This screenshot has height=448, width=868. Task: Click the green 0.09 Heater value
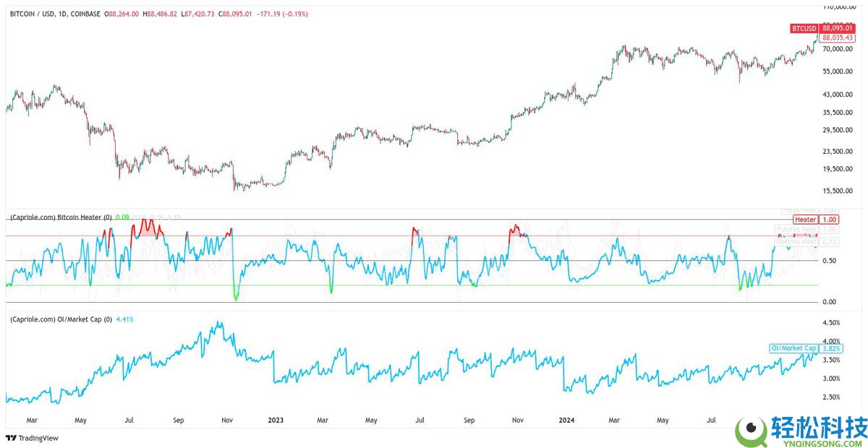[122, 217]
